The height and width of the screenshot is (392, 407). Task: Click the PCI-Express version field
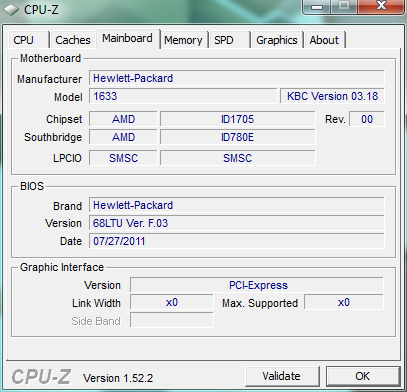pyautogui.click(x=257, y=285)
